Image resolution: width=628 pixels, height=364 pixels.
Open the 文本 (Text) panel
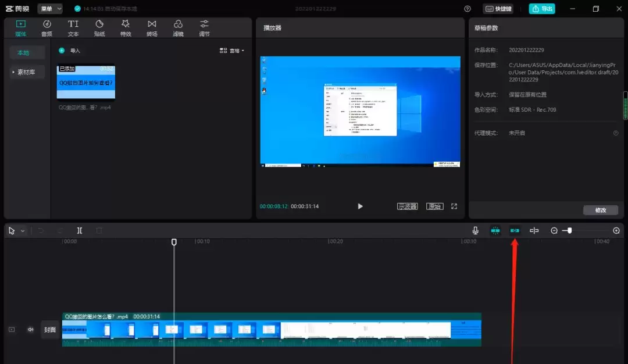pyautogui.click(x=73, y=27)
